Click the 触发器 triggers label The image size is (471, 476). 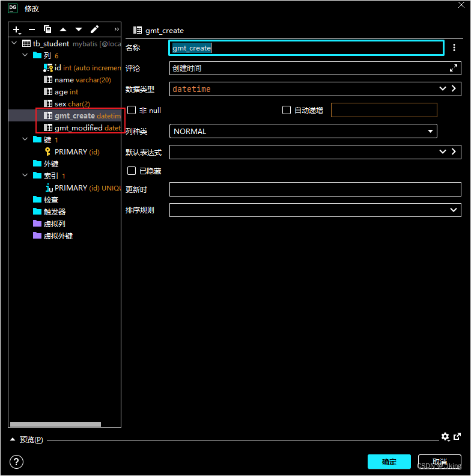pyautogui.click(x=55, y=212)
